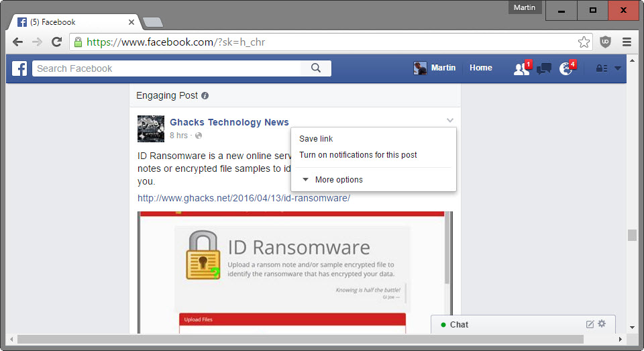Click the 8 hrs timestamp
This screenshot has width=644, height=351.
[x=178, y=136]
